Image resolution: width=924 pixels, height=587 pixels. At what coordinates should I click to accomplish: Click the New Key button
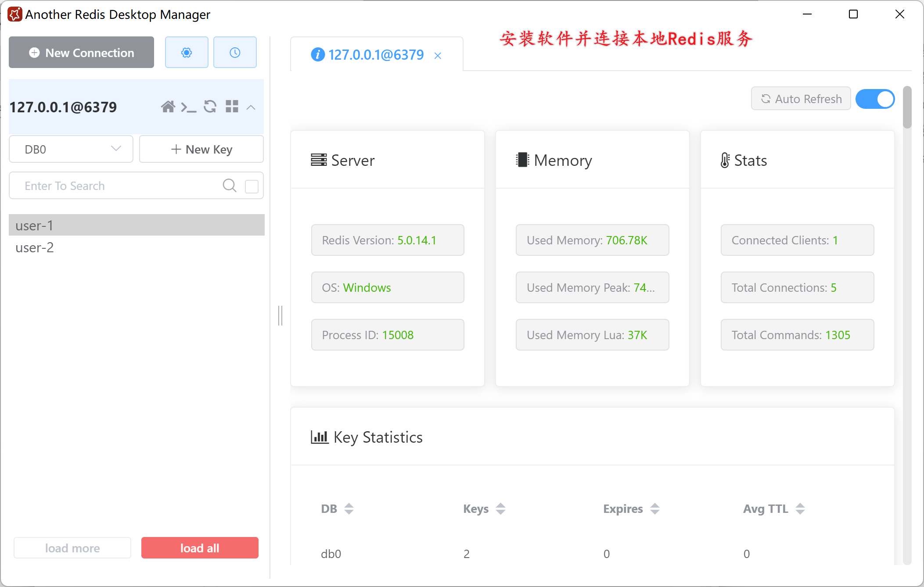(201, 149)
